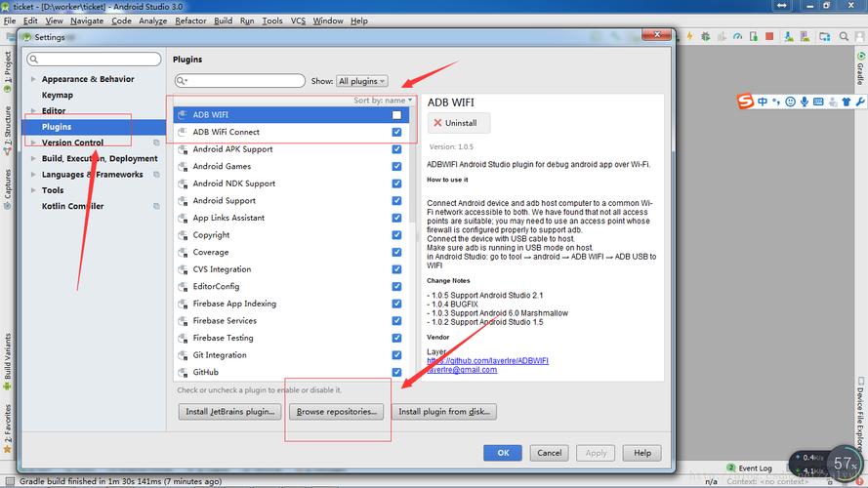Open the Sogou soft keyboard icon
The height and width of the screenshot is (488, 868).
(818, 102)
